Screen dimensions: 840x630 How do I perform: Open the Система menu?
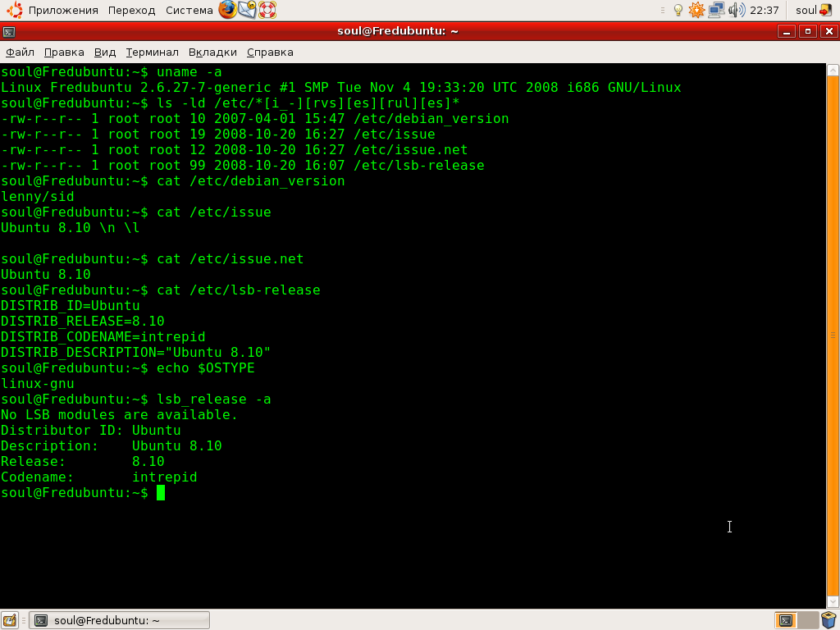(189, 10)
